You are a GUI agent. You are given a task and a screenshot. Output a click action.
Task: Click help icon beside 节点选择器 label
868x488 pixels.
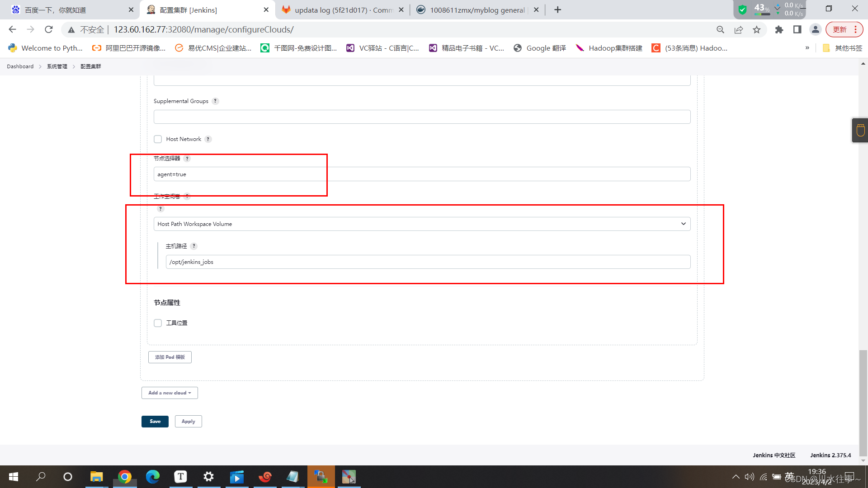[187, 159]
